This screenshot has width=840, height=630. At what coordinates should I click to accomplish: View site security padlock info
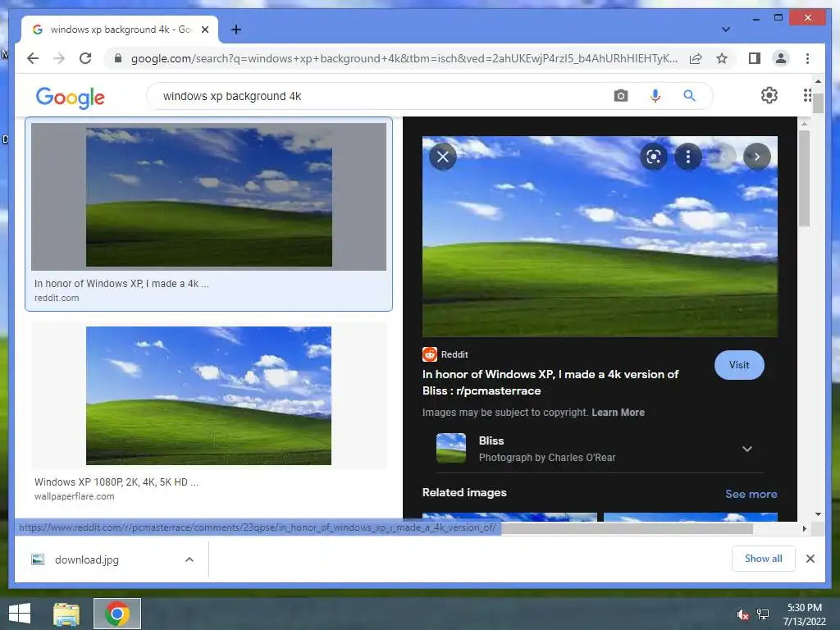point(118,58)
